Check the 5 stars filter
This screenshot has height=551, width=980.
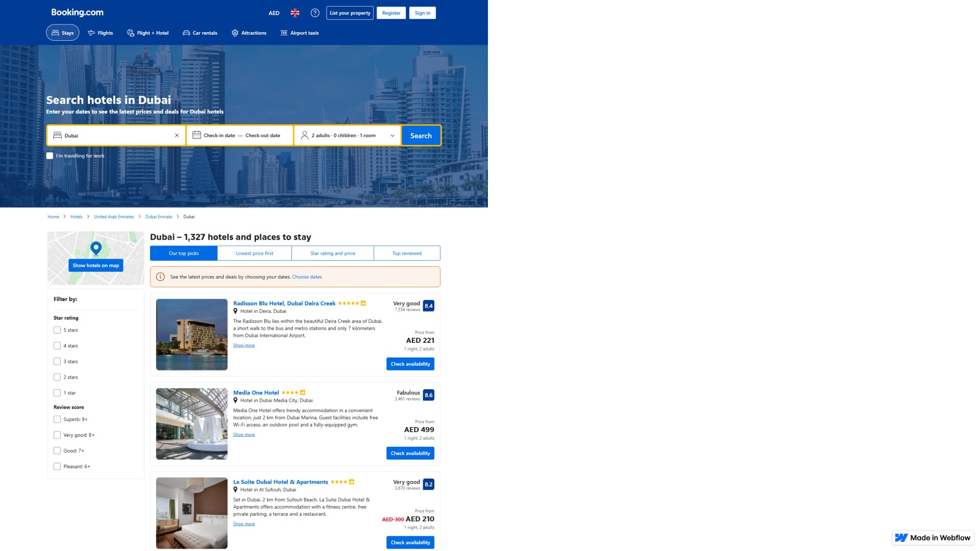(57, 330)
